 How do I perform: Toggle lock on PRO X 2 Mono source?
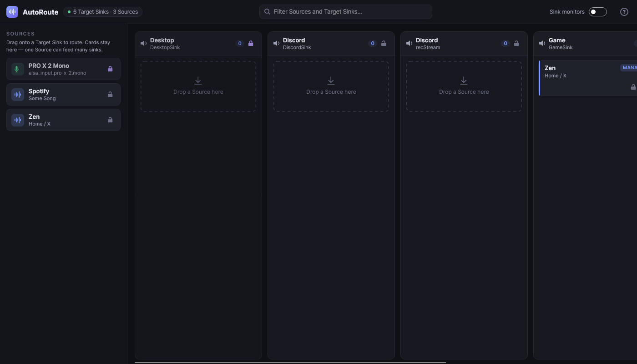[110, 69]
